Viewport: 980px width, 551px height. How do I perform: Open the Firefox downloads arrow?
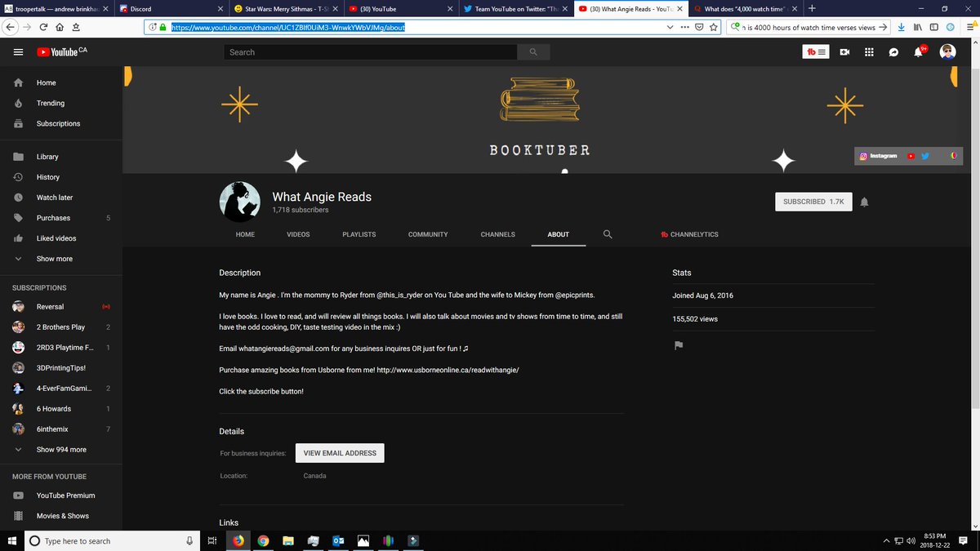(x=900, y=26)
